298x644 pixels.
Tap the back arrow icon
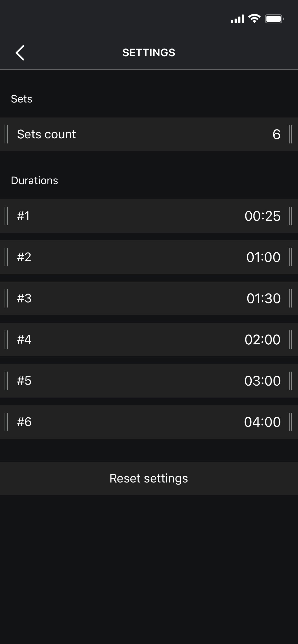[x=20, y=53]
